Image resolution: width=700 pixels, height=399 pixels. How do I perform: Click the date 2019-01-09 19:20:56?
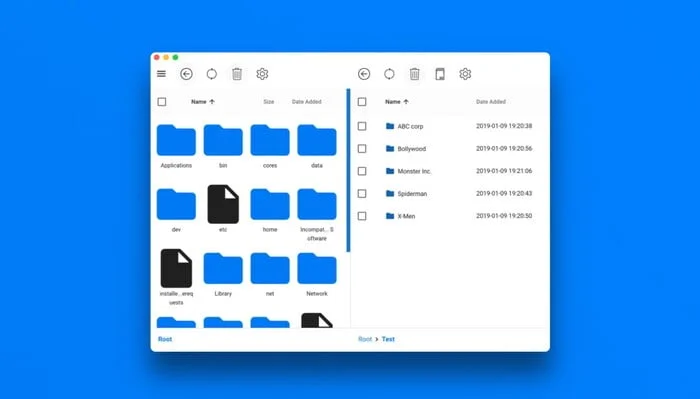[504, 148]
